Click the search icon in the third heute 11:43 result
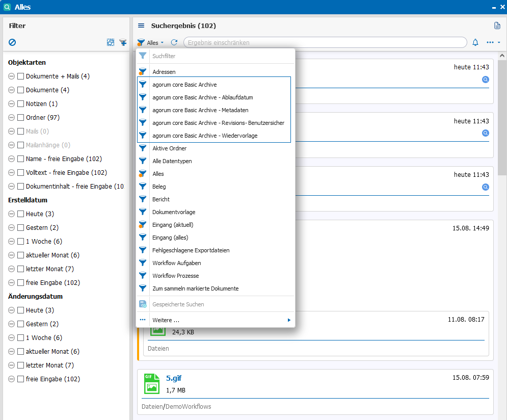Image resolution: width=507 pixels, height=420 pixels. 485,187
